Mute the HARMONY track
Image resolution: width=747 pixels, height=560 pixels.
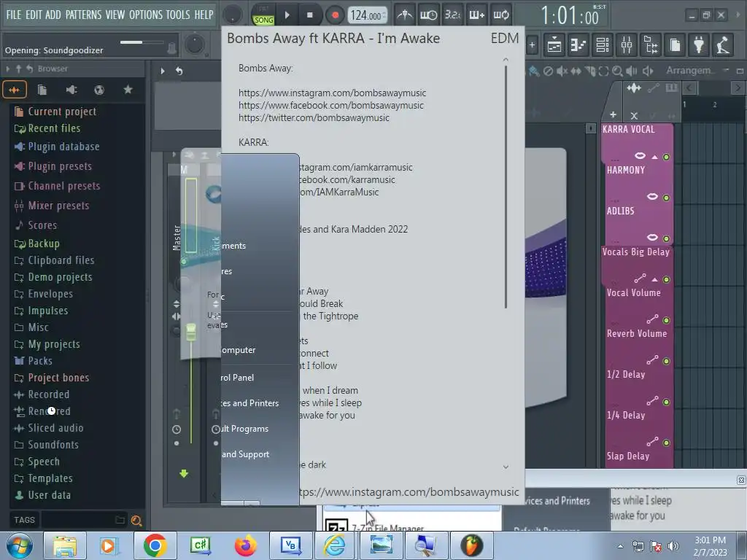[x=666, y=198]
